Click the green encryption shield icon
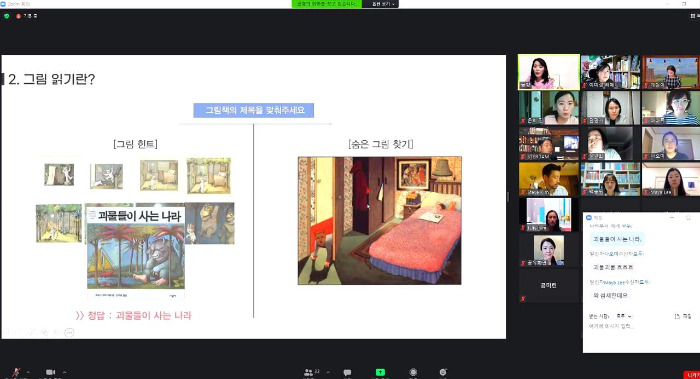 tap(6, 16)
